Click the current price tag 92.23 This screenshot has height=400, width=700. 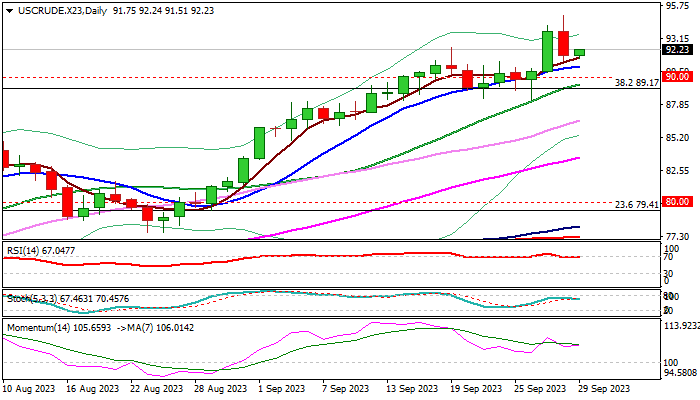coord(676,49)
